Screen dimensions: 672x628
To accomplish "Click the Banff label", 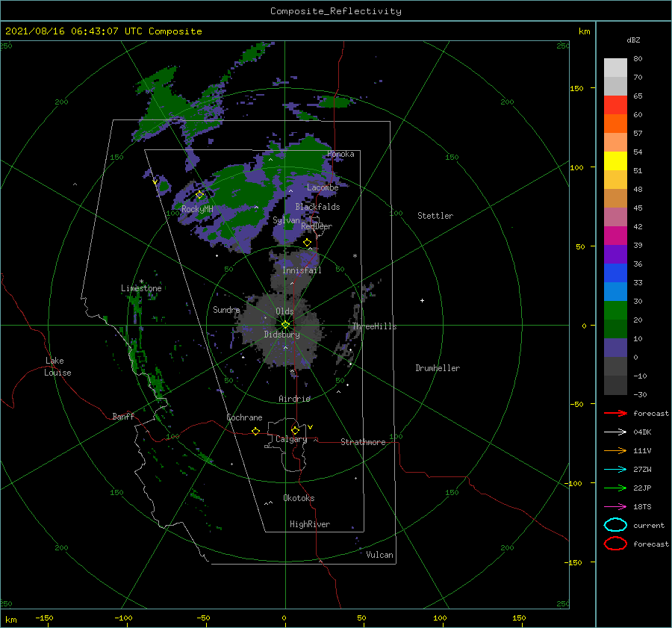I will tap(123, 416).
